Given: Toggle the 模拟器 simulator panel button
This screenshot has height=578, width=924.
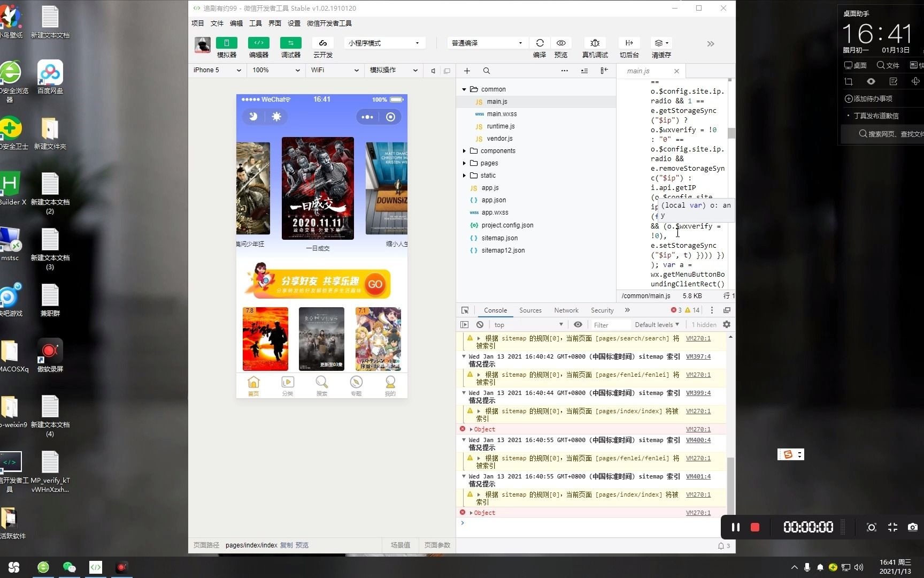Looking at the screenshot, I should tap(227, 43).
